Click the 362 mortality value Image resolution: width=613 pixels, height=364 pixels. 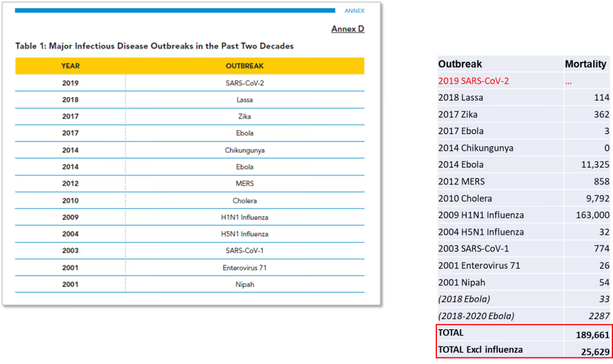(x=601, y=114)
